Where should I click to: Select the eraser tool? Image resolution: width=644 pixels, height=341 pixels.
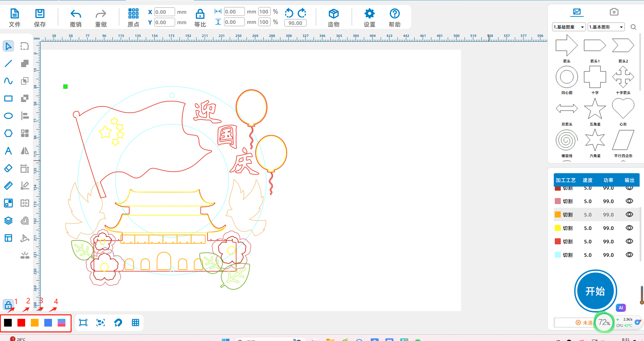click(8, 168)
